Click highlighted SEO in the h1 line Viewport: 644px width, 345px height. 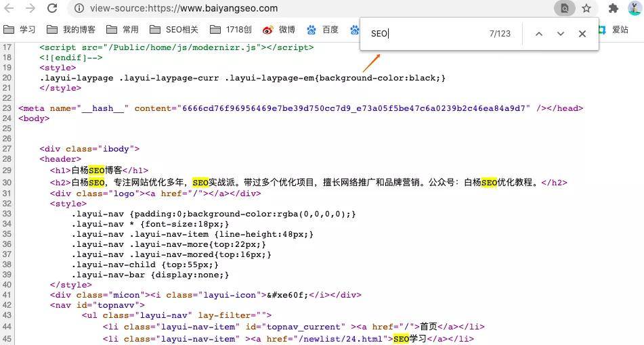[97, 170]
